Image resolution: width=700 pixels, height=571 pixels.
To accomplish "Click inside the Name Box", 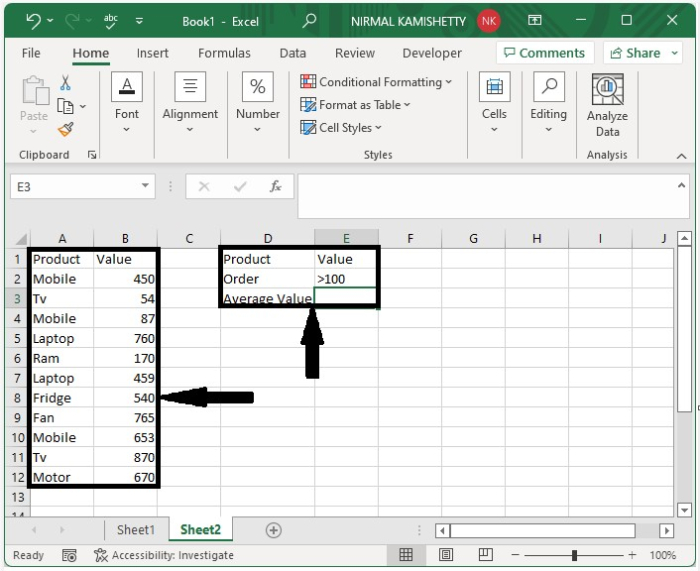I will point(74,187).
